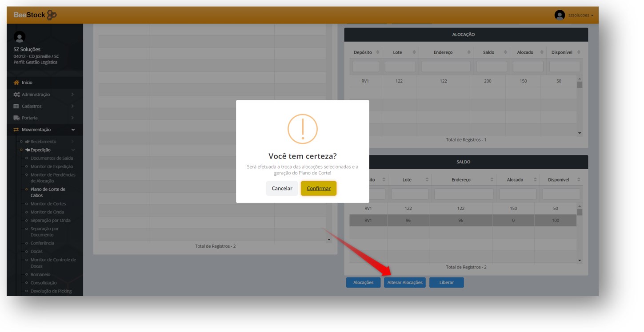This screenshot has width=644, height=332.
Task: Click the user avatar in top bar
Action: [x=560, y=15]
